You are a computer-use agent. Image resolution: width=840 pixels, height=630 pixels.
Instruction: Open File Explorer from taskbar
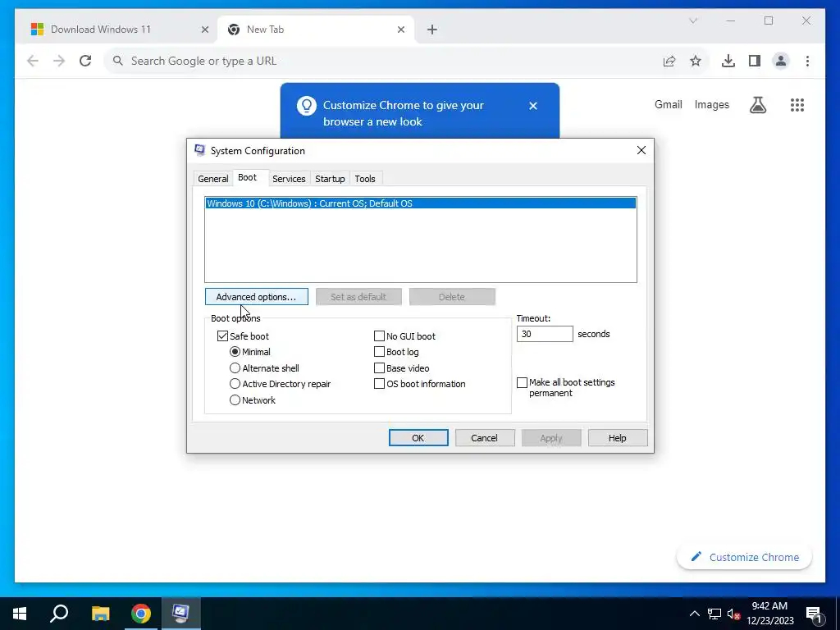click(x=100, y=614)
